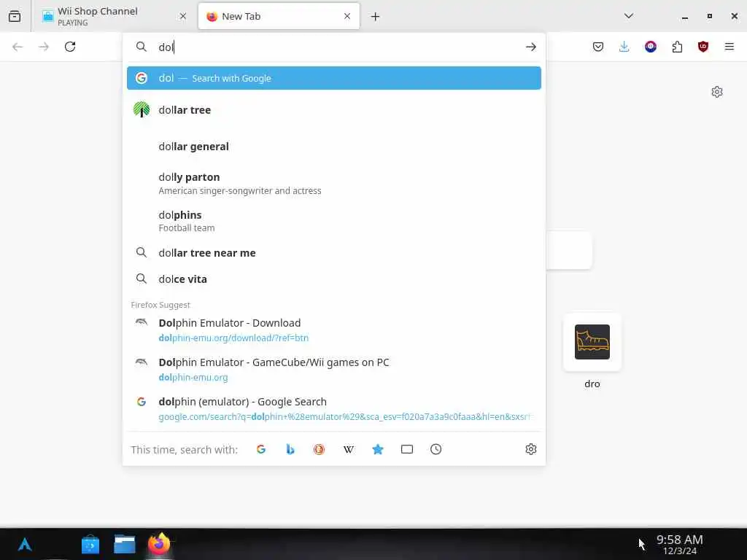Viewport: 747px width, 560px height.
Task: Search this time with Bing
Action: pos(290,449)
